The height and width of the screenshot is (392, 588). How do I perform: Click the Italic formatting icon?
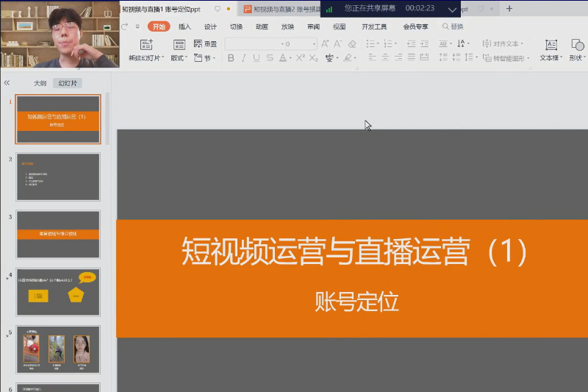[x=243, y=58]
